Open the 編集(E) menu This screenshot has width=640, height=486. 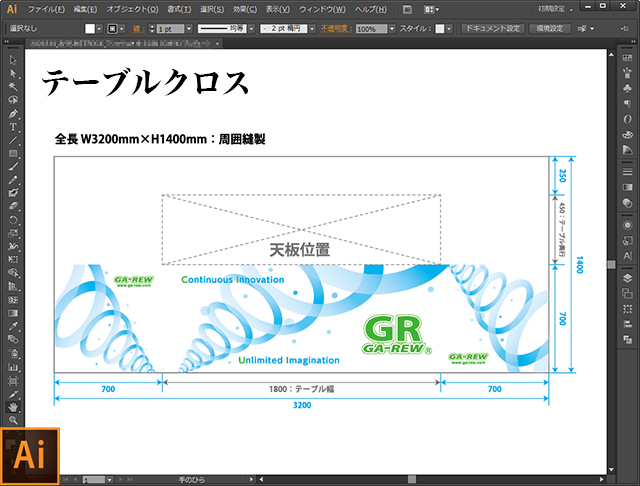(x=85, y=9)
